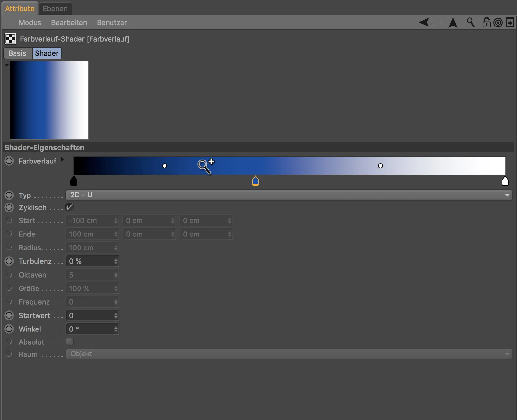The height and width of the screenshot is (420, 517).
Task: Click the lock icon to lock the panel
Action: (486, 22)
